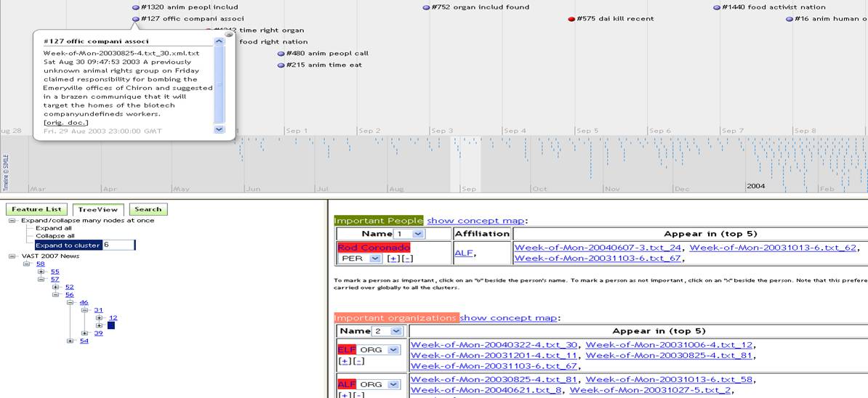Screen dimensions: 868x398
Task: Select the #1440 food activist nation event dot
Action: (717, 7)
